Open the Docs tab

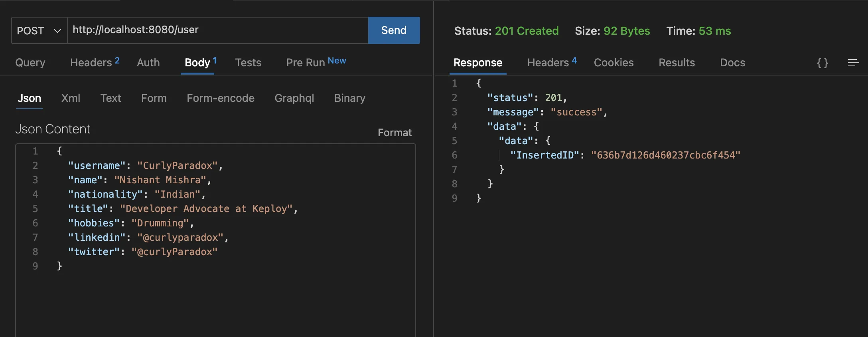[733, 63]
